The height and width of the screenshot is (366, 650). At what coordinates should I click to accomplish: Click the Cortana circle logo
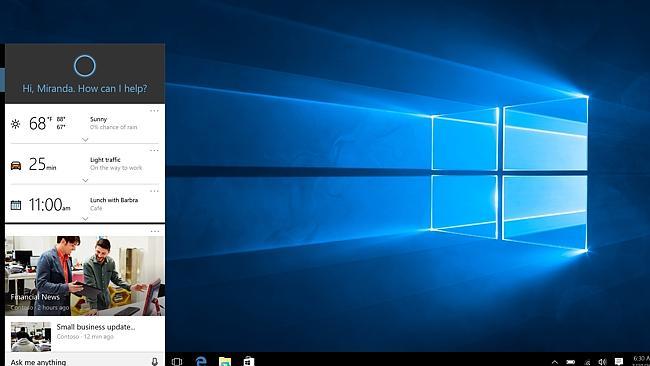[x=85, y=66]
